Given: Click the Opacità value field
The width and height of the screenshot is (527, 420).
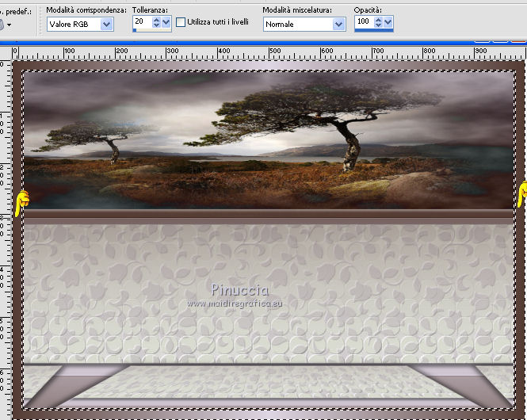Looking at the screenshot, I should (x=364, y=22).
